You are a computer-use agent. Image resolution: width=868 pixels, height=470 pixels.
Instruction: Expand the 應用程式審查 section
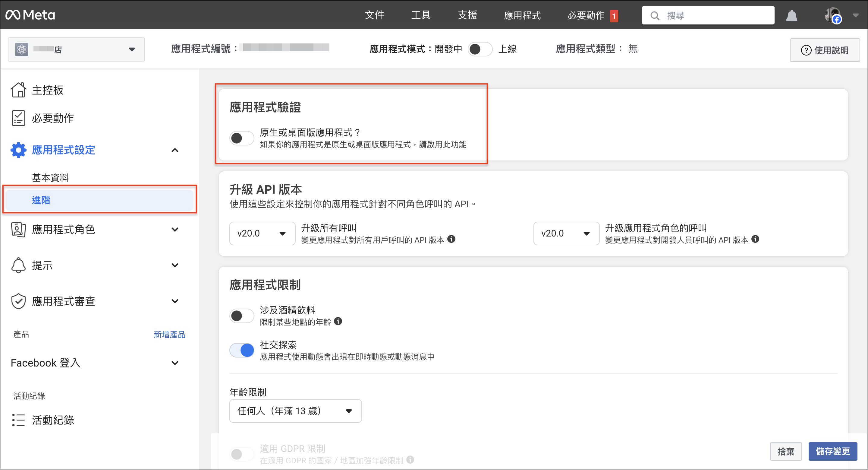pyautogui.click(x=175, y=301)
